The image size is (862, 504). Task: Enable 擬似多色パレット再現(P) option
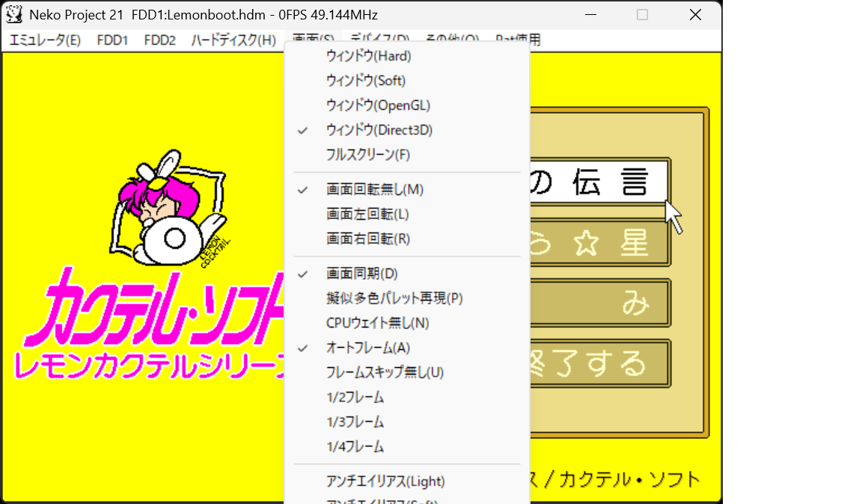(394, 298)
